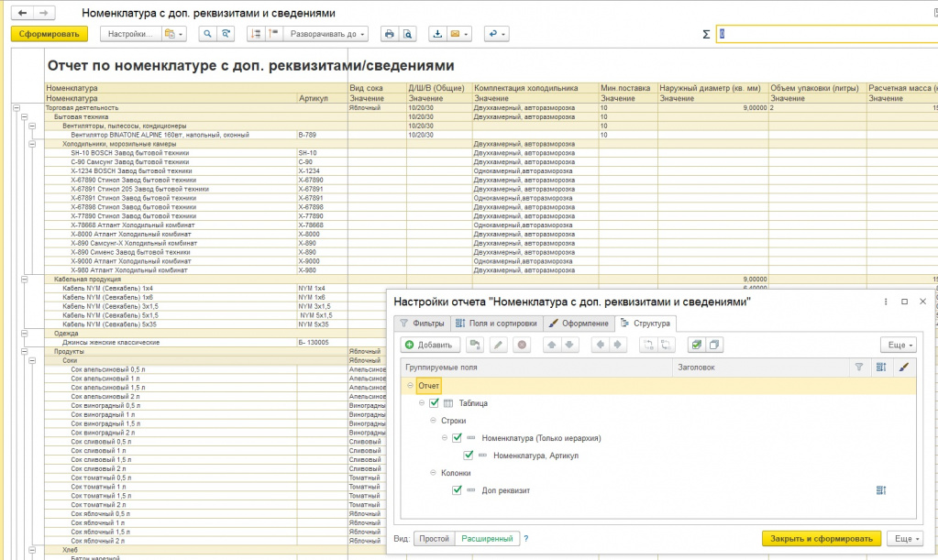Open the Поля и сортировки tab
Screen dimensions: 938x560
[x=497, y=324]
